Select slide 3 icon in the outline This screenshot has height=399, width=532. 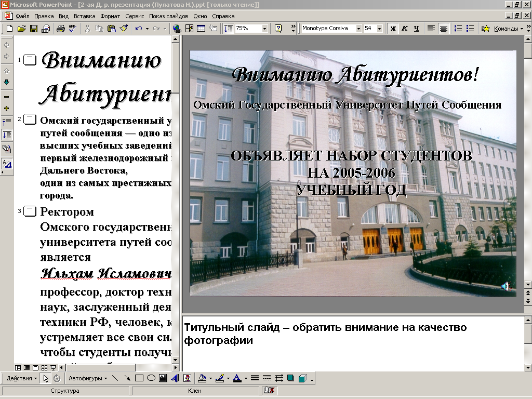[x=30, y=211]
